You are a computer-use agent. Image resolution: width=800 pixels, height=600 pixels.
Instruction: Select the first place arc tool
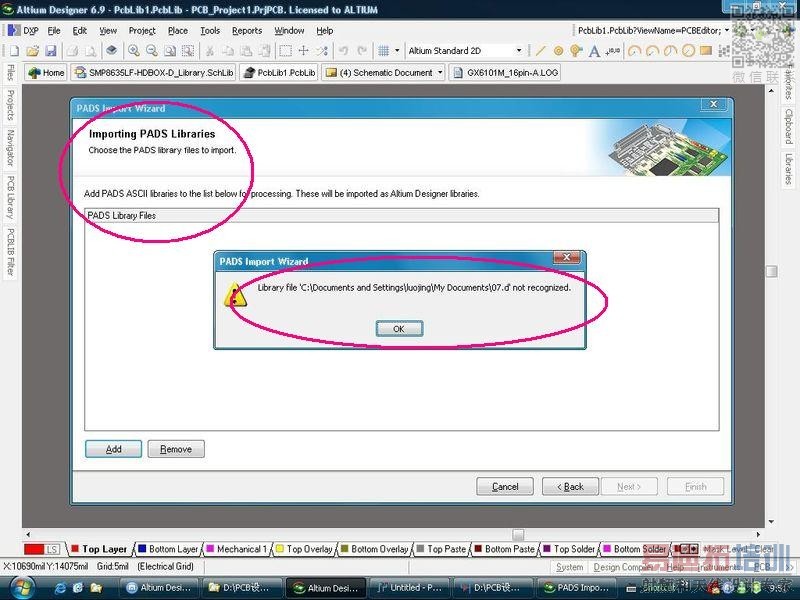click(634, 51)
